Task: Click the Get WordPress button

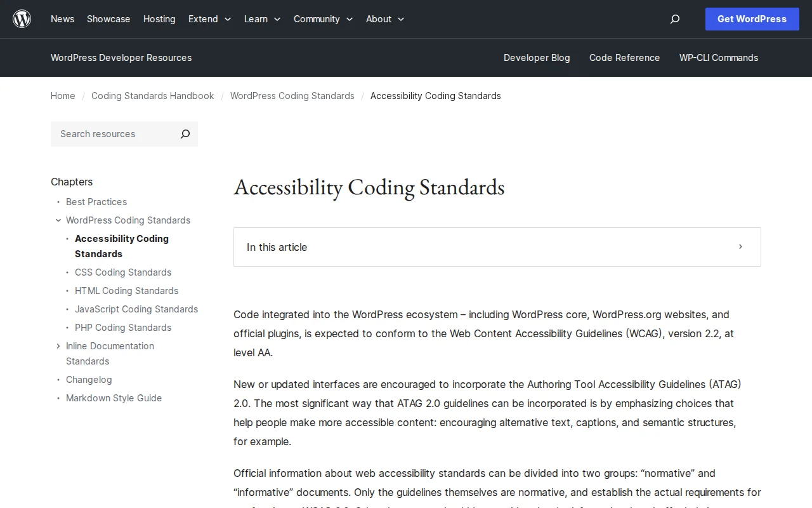Action: pos(752,19)
